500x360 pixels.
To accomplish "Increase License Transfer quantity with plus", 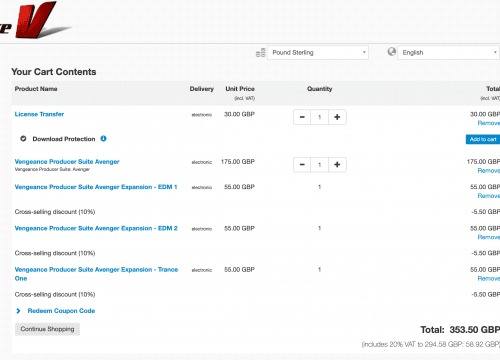I will point(337,117).
